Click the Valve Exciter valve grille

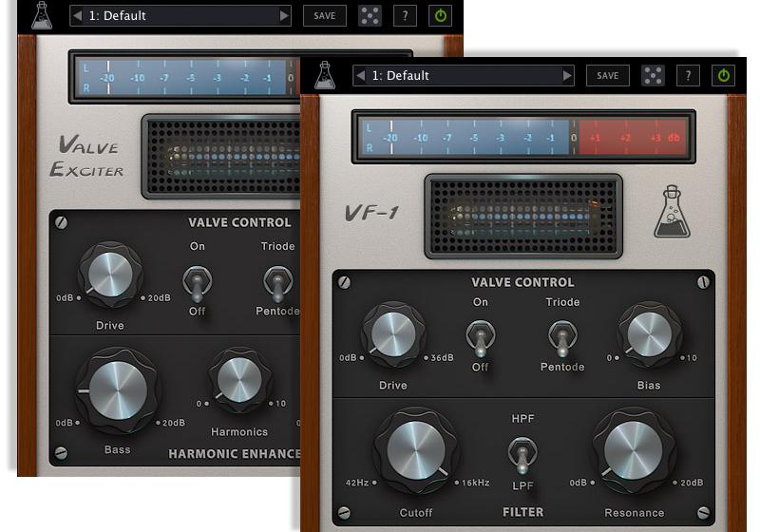[221, 157]
